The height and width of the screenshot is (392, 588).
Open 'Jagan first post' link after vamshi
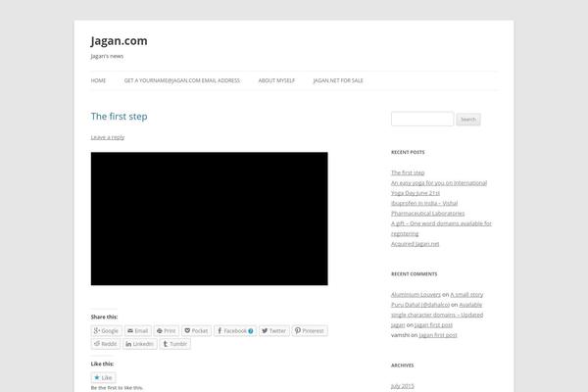point(438,335)
